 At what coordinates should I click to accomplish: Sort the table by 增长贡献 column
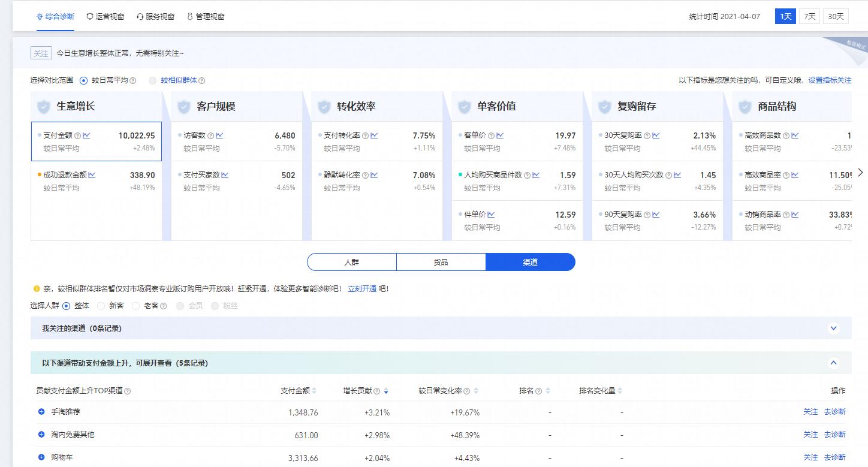pos(385,390)
